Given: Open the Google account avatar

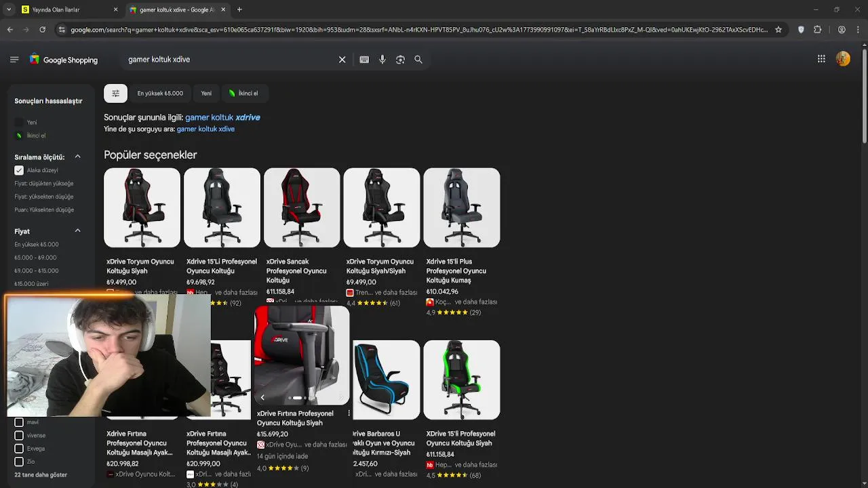Looking at the screenshot, I should tap(843, 59).
